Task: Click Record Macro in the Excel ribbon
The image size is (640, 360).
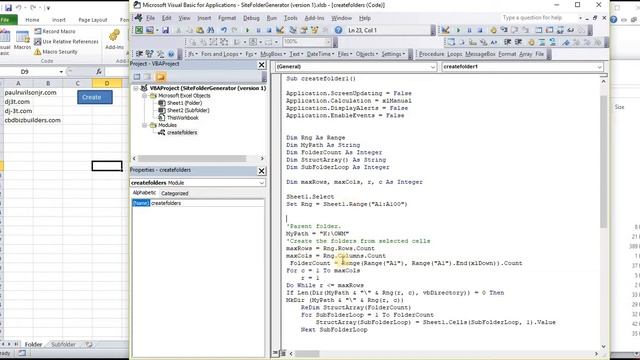Action: coord(55,31)
